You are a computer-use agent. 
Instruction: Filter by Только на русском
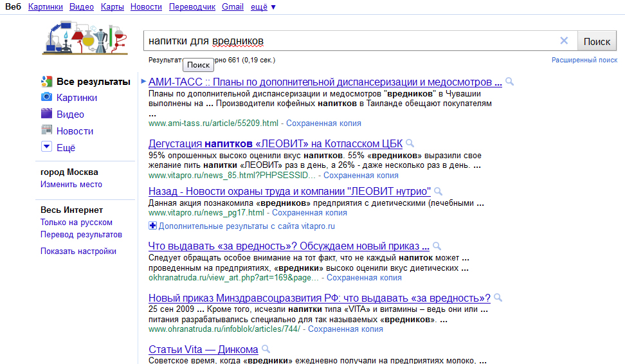point(76,222)
